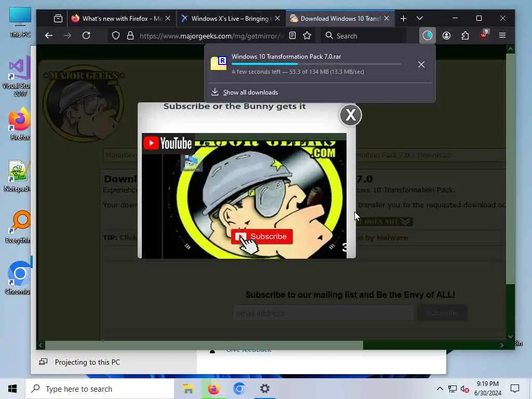Select the Firefox desktop shortcut
Viewport: 532px width, 399px height.
point(20,124)
